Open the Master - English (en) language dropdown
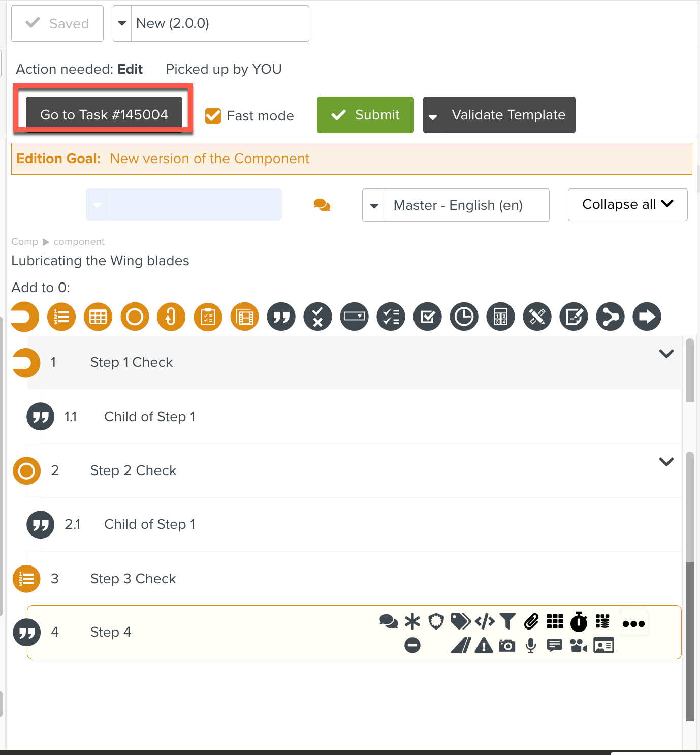 click(x=374, y=205)
